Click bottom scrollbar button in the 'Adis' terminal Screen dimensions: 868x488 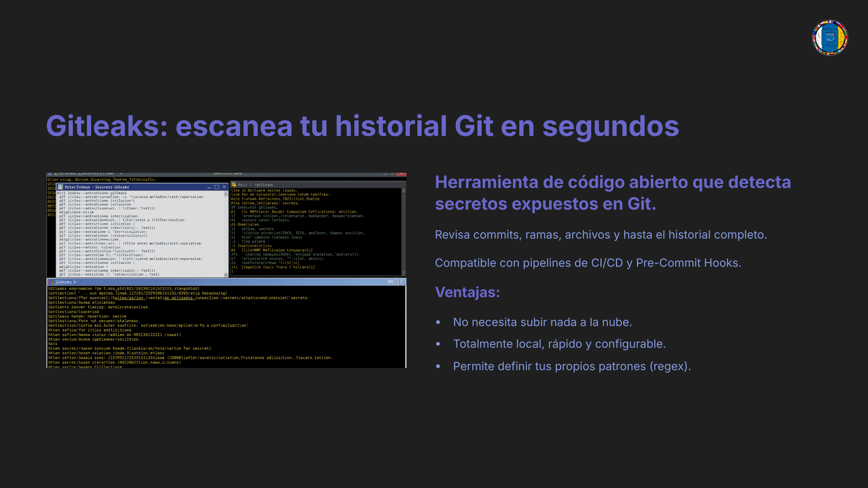point(404,273)
